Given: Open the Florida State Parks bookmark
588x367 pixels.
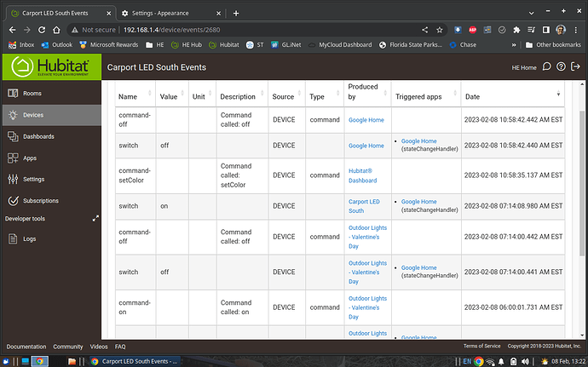Looking at the screenshot, I should tap(411, 44).
